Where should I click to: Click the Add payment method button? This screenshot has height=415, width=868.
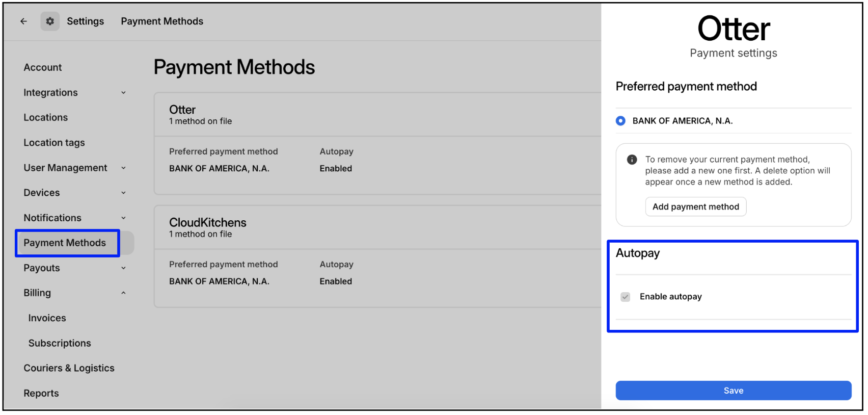point(696,206)
